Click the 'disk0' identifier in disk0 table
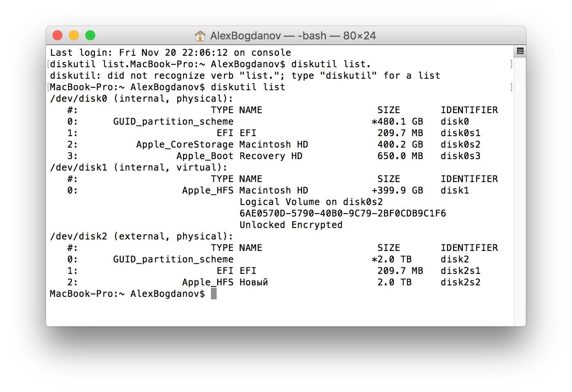 [x=455, y=122]
